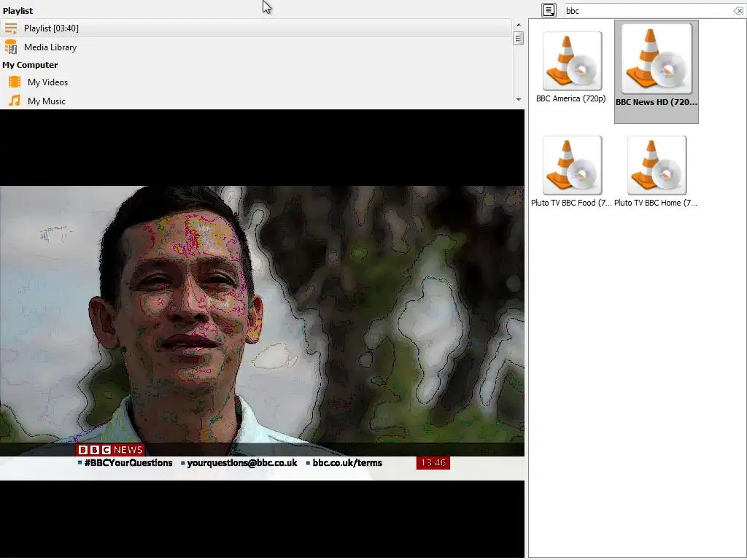Click the Playlist panel title
The height and width of the screenshot is (560, 747).
point(18,10)
